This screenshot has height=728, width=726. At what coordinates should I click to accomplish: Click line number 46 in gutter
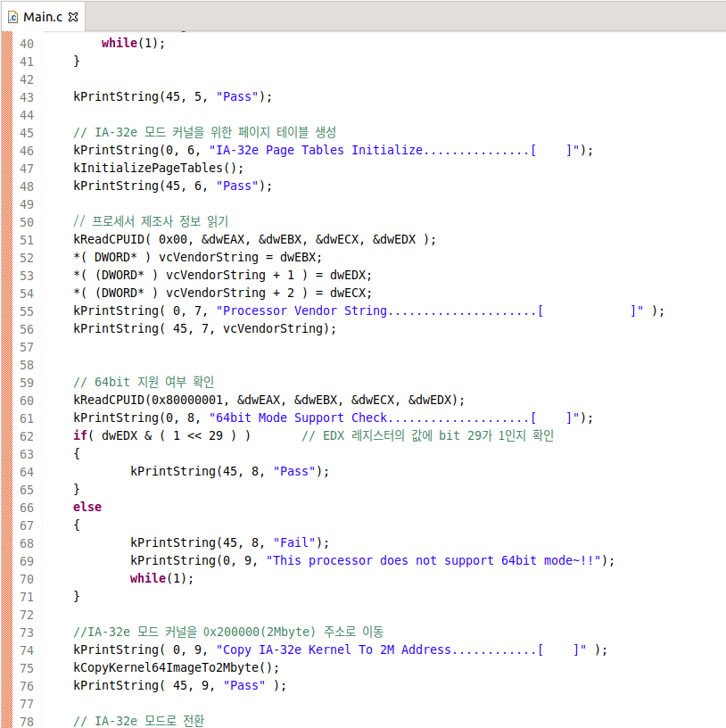[x=27, y=151]
